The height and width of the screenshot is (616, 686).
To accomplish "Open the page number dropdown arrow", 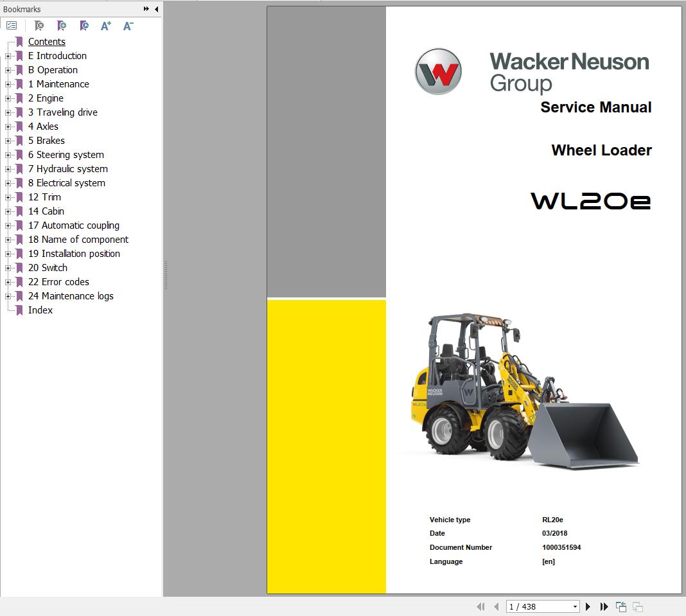I will pyautogui.click(x=575, y=607).
